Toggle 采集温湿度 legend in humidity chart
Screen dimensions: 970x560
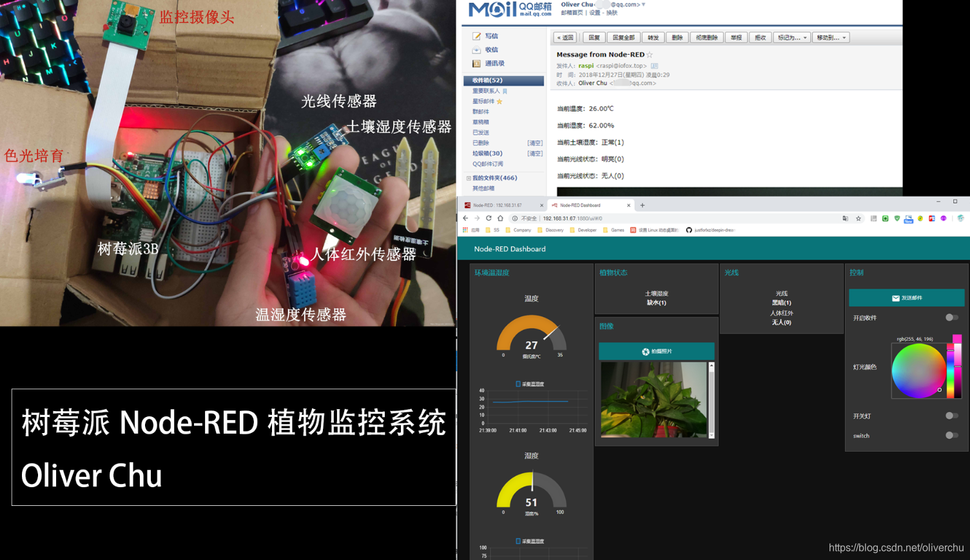(530, 541)
